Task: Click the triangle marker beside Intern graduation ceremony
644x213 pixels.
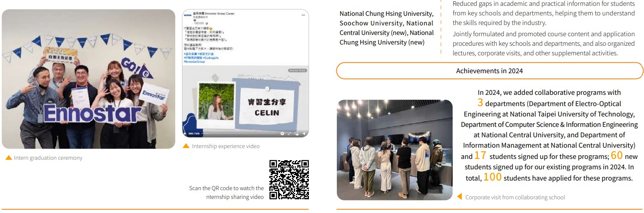Action: (x=8, y=158)
